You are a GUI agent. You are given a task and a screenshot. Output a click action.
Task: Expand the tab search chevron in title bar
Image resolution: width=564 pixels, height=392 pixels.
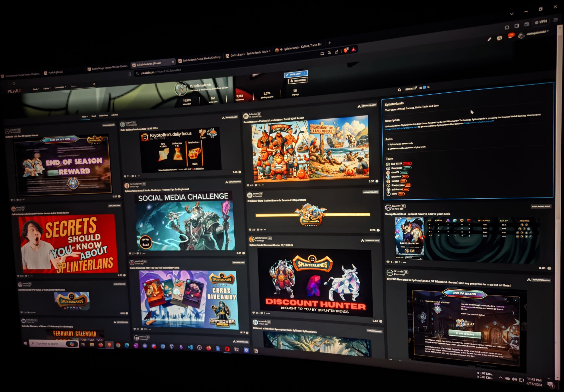point(512,14)
